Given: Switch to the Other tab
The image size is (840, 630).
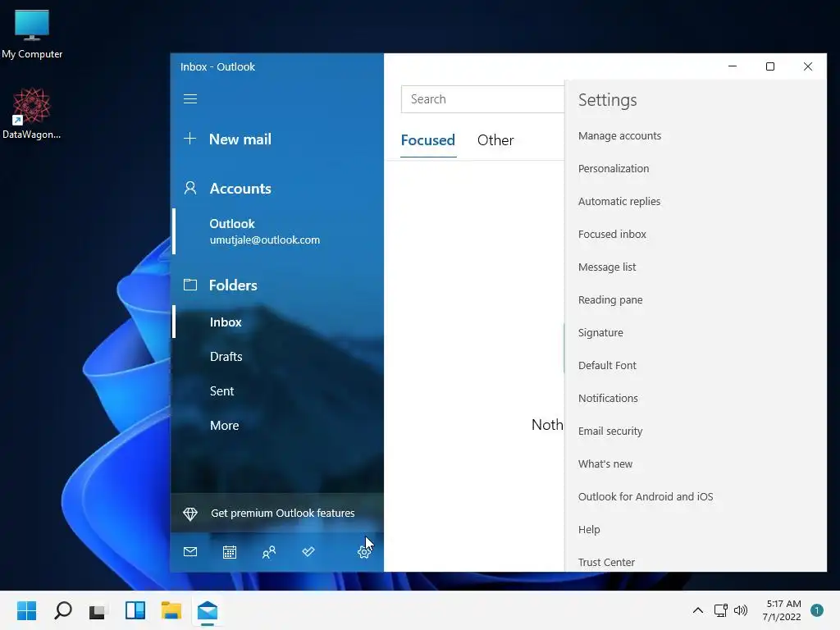Looking at the screenshot, I should tap(495, 140).
